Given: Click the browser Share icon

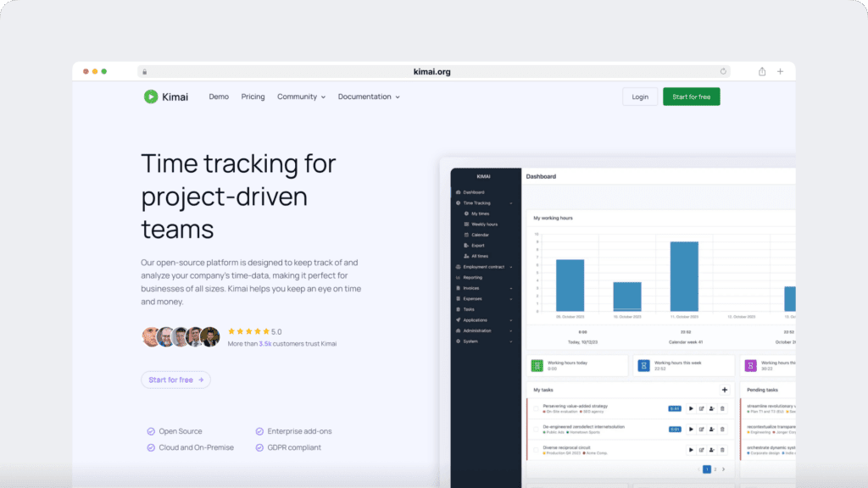Looking at the screenshot, I should 762,72.
